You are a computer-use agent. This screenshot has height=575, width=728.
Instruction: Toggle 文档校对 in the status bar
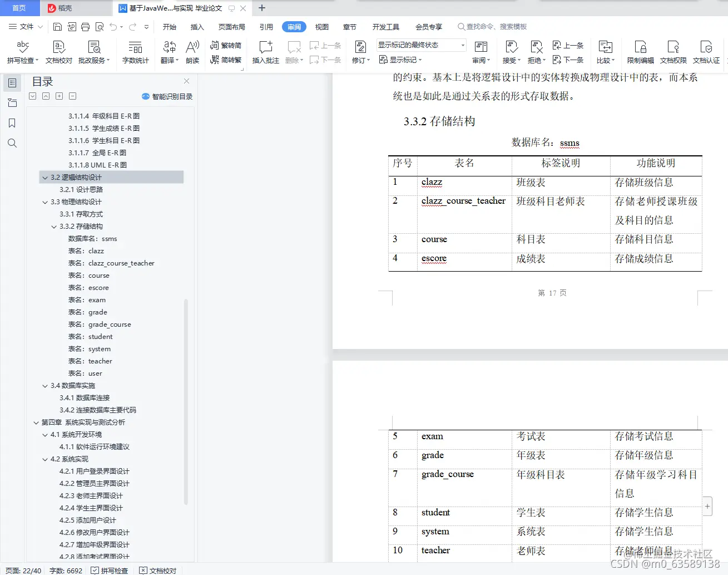click(x=158, y=571)
